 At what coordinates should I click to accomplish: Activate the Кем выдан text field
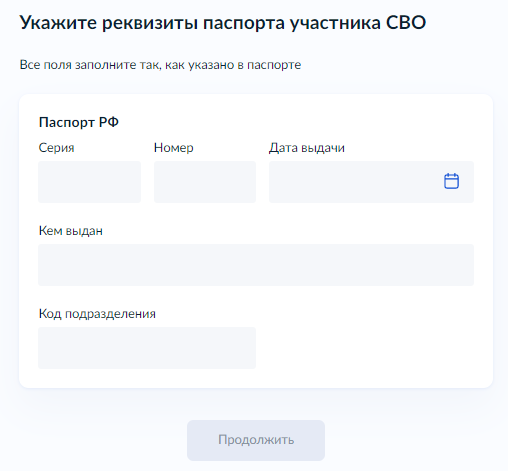256,265
